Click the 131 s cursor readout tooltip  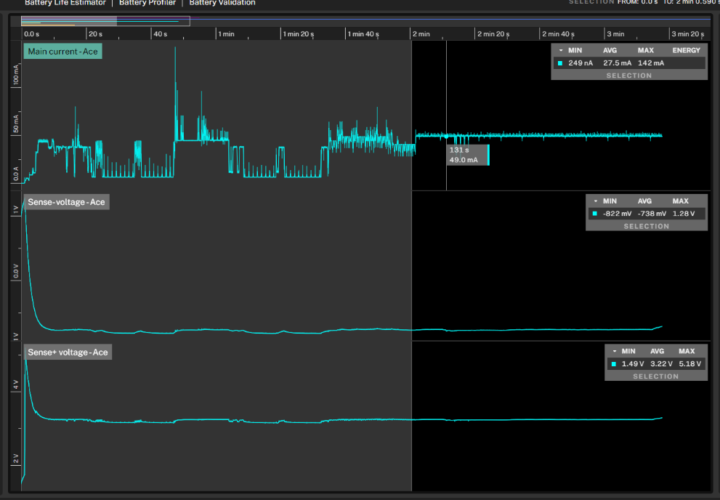[x=467, y=155]
